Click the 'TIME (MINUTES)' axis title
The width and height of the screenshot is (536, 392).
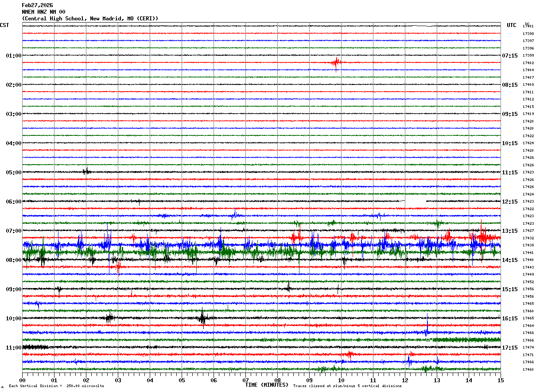pos(267,385)
